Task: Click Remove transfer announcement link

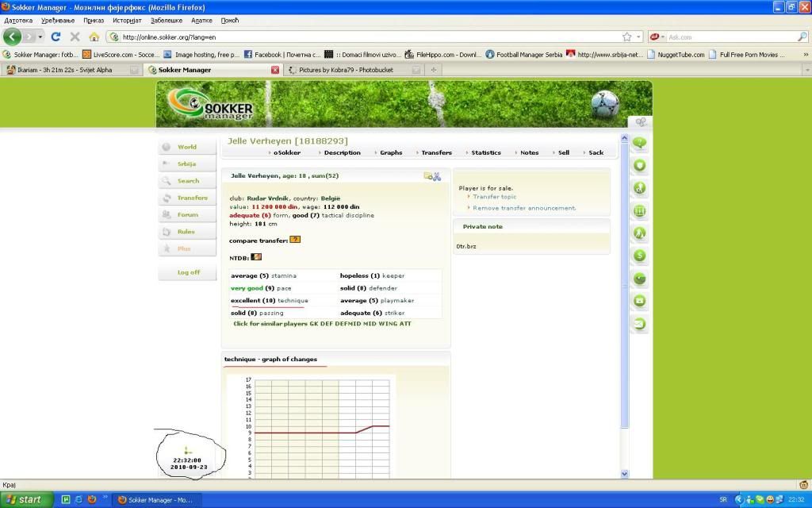Action: [523, 208]
